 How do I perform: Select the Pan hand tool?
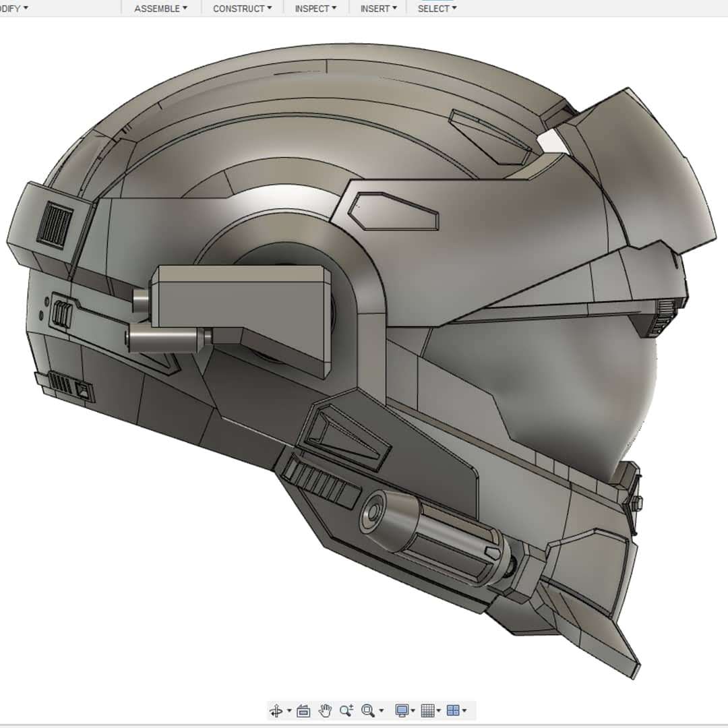click(x=325, y=710)
